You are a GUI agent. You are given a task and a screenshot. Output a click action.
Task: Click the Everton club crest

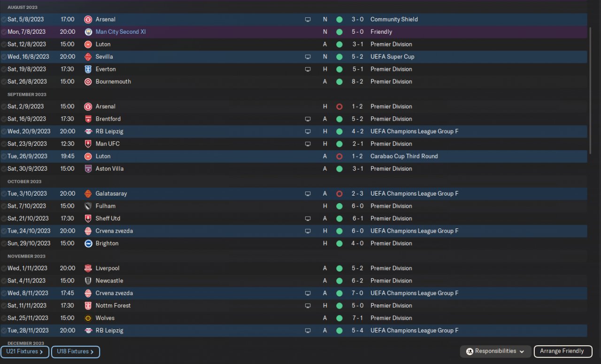click(x=88, y=69)
